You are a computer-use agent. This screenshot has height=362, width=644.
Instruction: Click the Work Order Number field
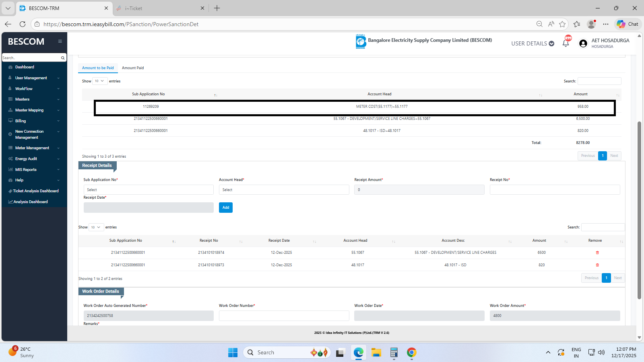(284, 316)
